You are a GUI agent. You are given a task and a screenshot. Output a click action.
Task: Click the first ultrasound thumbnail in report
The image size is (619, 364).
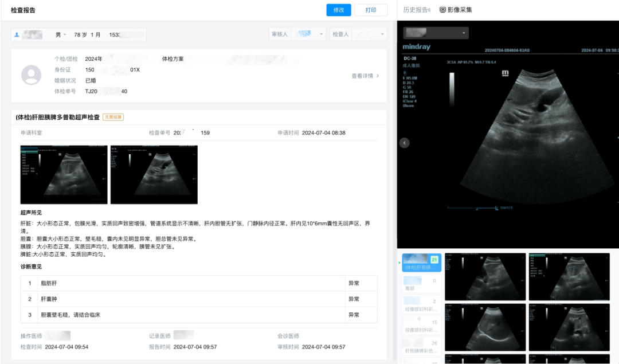(64, 174)
